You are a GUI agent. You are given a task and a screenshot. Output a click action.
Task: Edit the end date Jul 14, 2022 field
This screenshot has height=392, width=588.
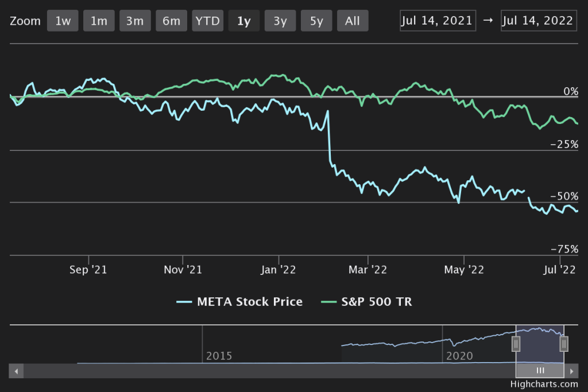[x=538, y=21]
